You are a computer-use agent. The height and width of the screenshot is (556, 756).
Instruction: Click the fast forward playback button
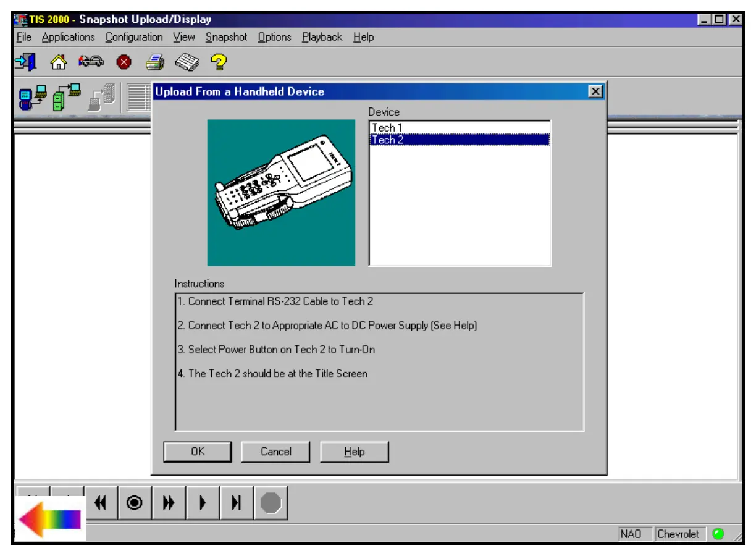(x=168, y=503)
